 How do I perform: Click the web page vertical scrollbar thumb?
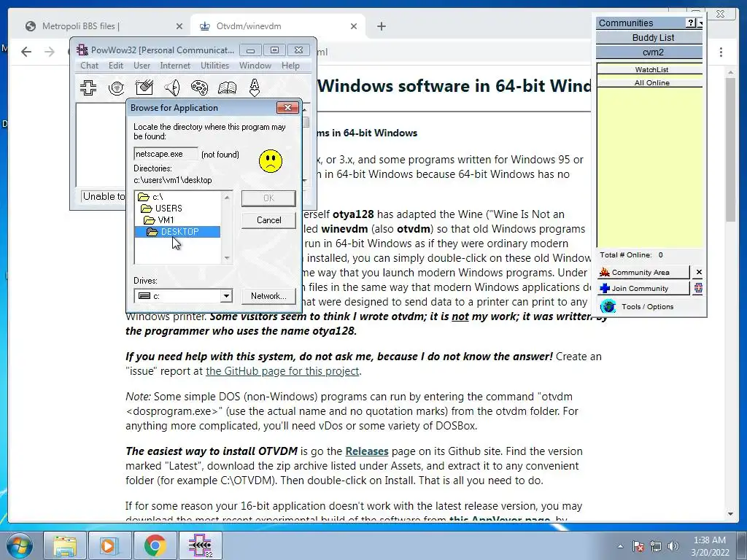(x=730, y=149)
